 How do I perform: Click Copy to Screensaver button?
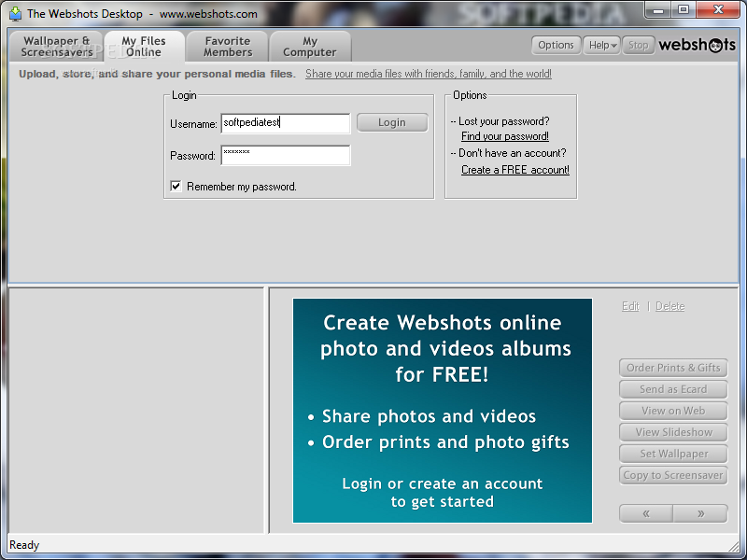pos(673,475)
